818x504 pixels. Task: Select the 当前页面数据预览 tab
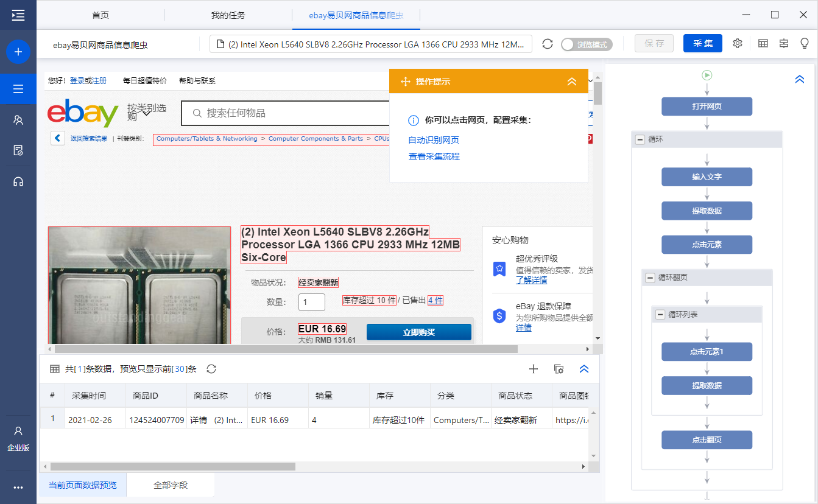pos(83,485)
